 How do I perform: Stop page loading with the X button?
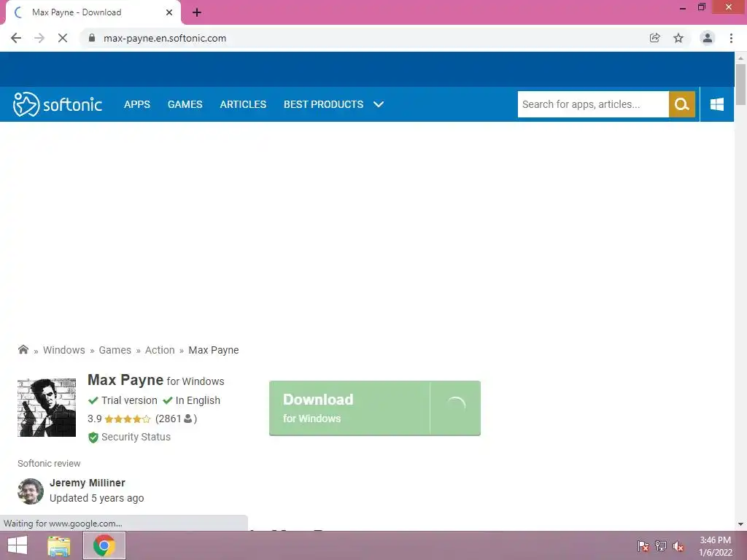(x=63, y=38)
